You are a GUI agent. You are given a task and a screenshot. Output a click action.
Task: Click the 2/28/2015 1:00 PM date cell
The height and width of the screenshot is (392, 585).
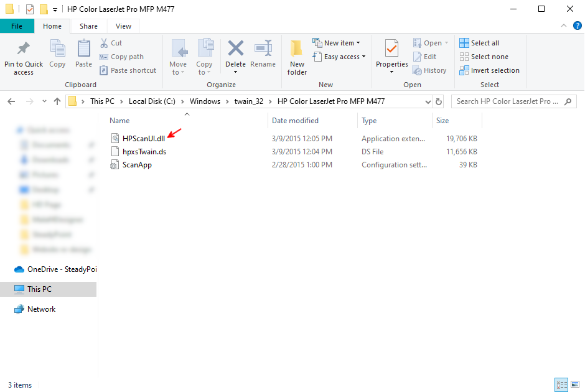click(x=302, y=165)
